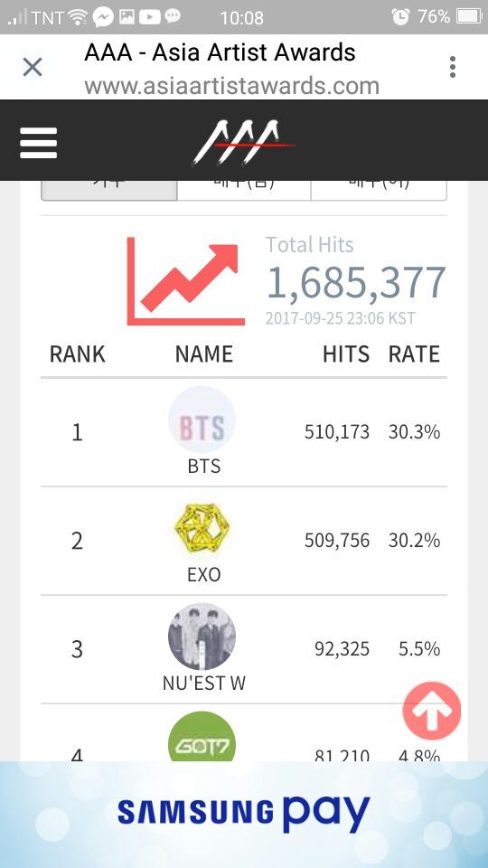This screenshot has height=868, width=488.
Task: Tap the YouTube notification icon in status bar
Action: 149,17
